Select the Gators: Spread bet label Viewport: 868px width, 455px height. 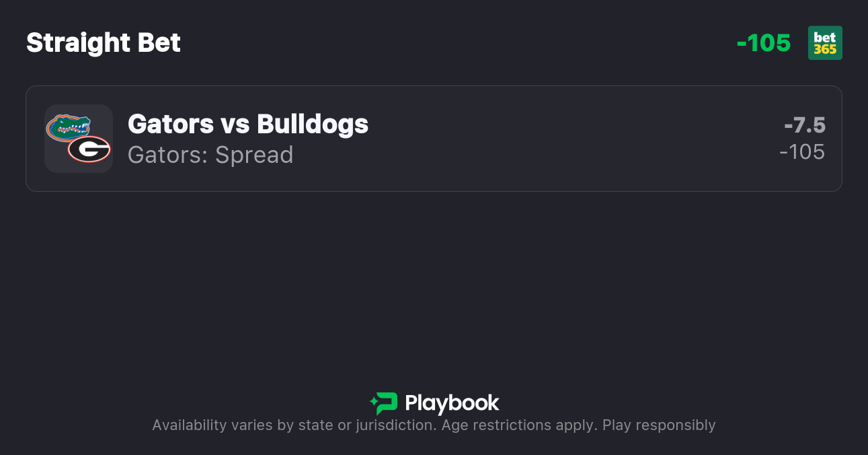tap(210, 155)
